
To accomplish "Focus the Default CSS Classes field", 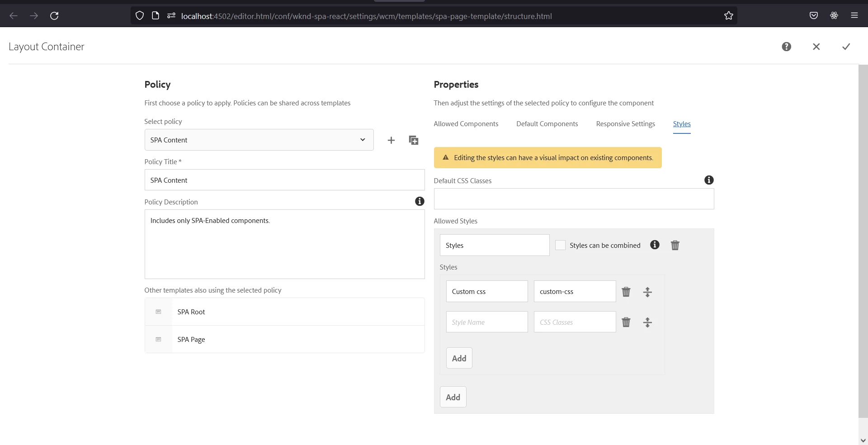I will (x=574, y=199).
